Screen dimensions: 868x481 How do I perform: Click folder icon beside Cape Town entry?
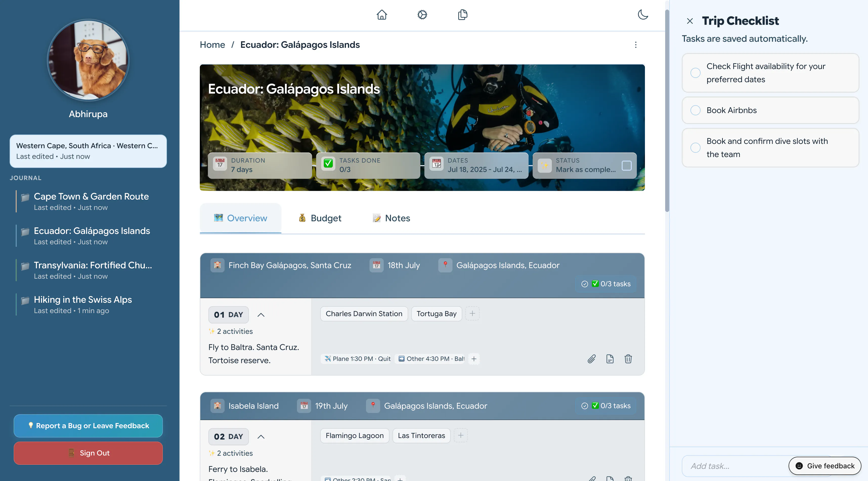25,198
